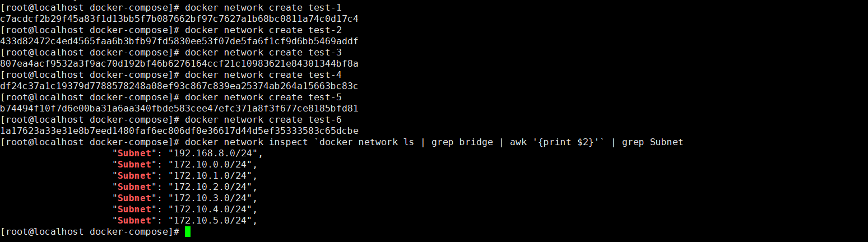Click the network ID hash starting with 433d82472

pyautogui.click(x=179, y=41)
